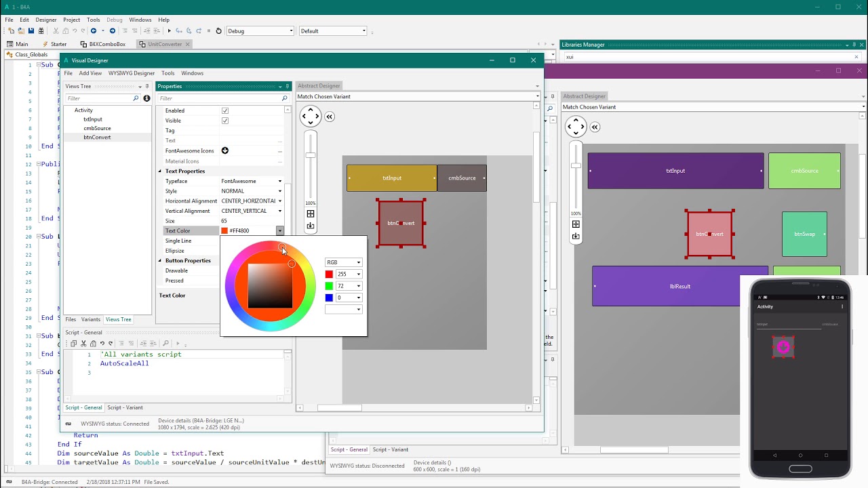This screenshot has height=488, width=868.
Task: Open WYSIWYG Designer menu
Action: tap(132, 73)
